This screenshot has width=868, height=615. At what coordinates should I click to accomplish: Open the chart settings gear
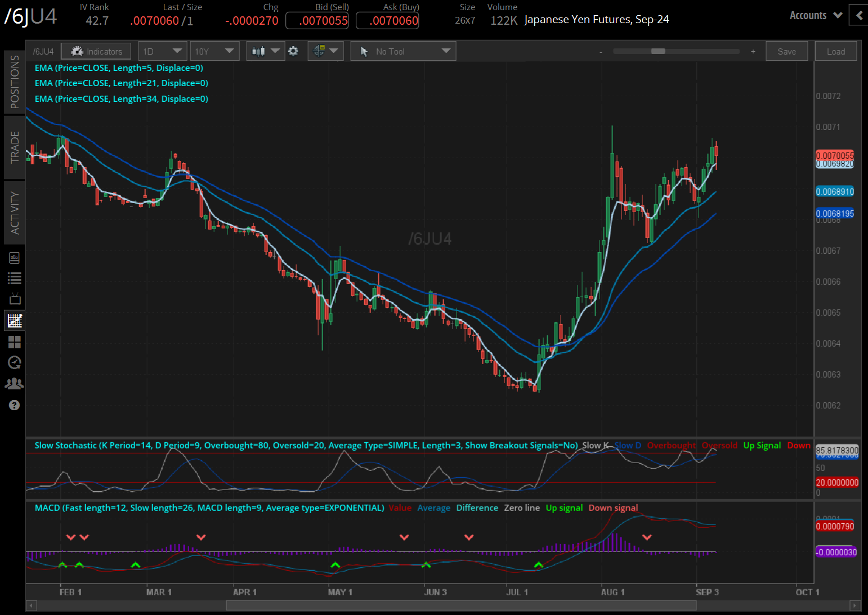293,51
